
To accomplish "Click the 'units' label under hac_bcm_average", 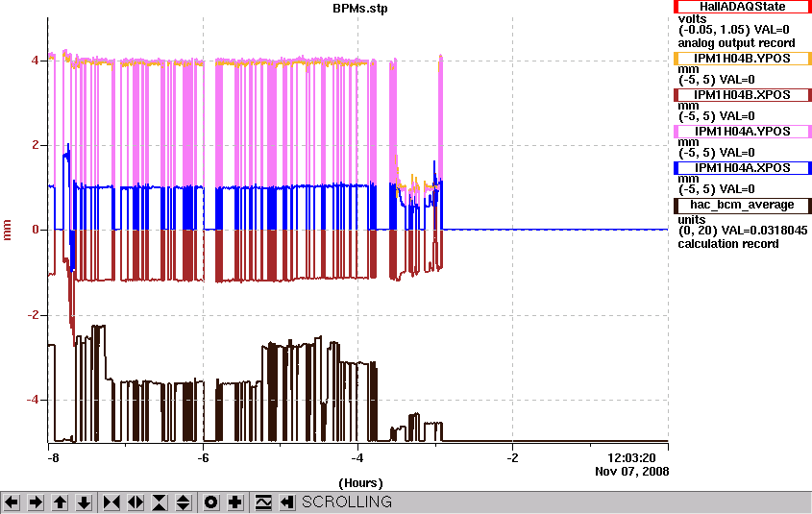I will (692, 219).
